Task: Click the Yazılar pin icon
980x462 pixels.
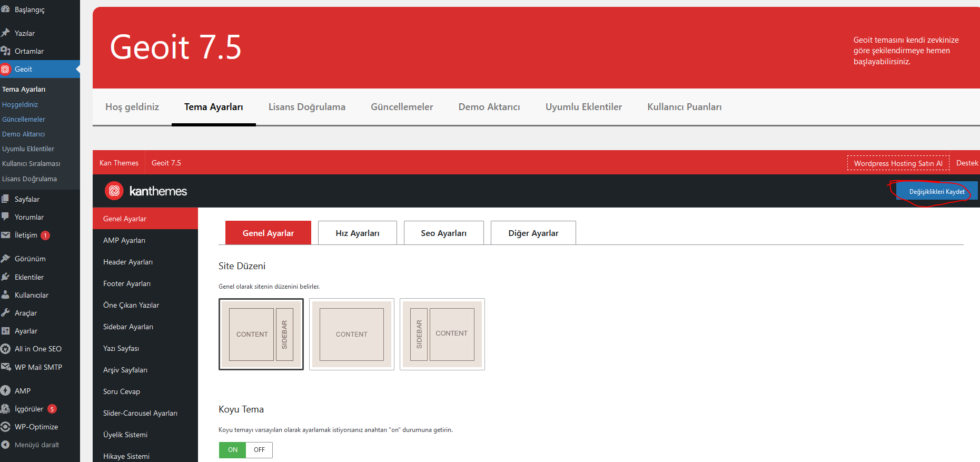Action: click(x=5, y=33)
